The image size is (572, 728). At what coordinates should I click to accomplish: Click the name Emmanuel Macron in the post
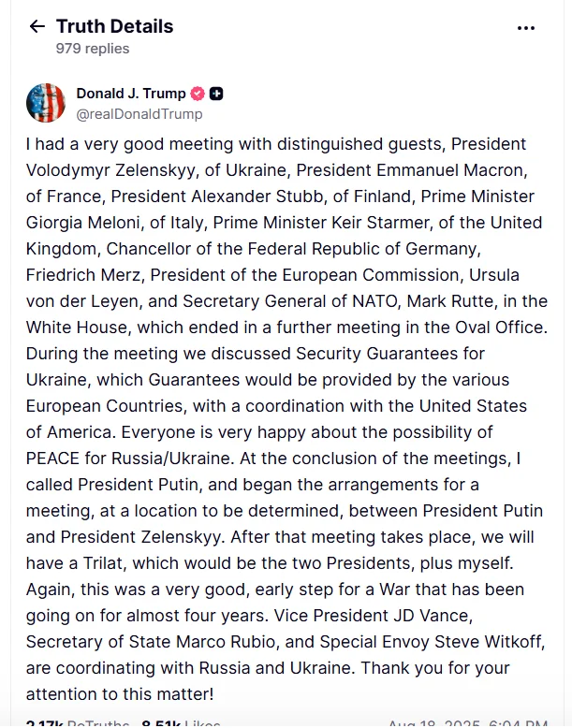(456, 170)
